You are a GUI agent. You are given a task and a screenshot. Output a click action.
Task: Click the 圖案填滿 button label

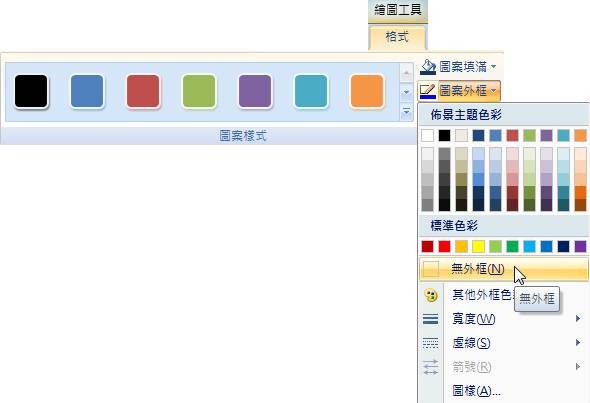tap(463, 67)
